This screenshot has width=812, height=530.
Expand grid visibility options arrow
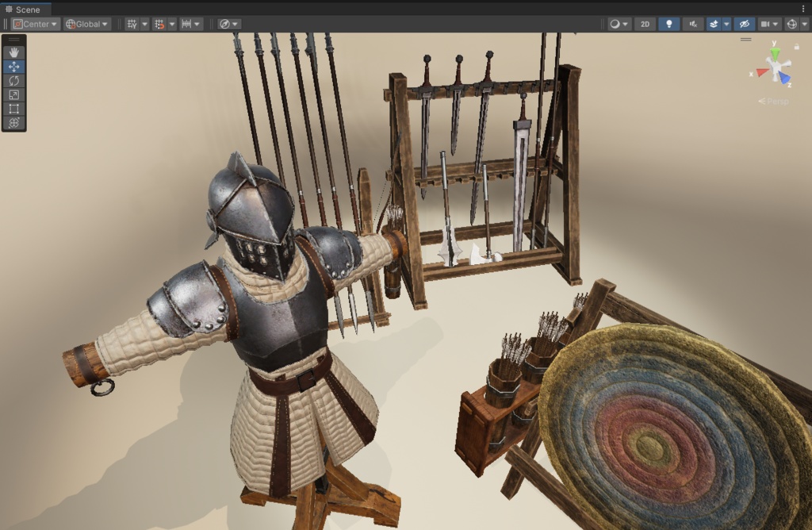click(x=144, y=24)
